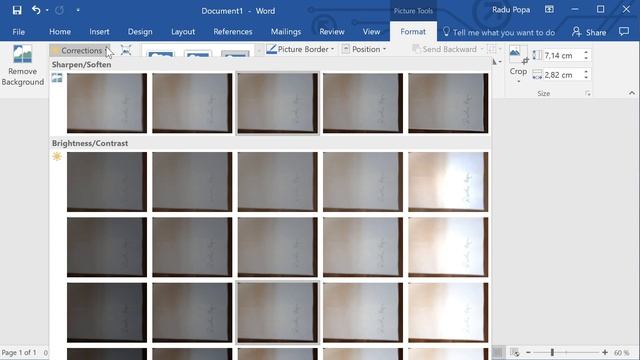Choose brightest thumbnail in first Brightness/Contrast row
Screen dimensions: 640x360
pos(448,182)
